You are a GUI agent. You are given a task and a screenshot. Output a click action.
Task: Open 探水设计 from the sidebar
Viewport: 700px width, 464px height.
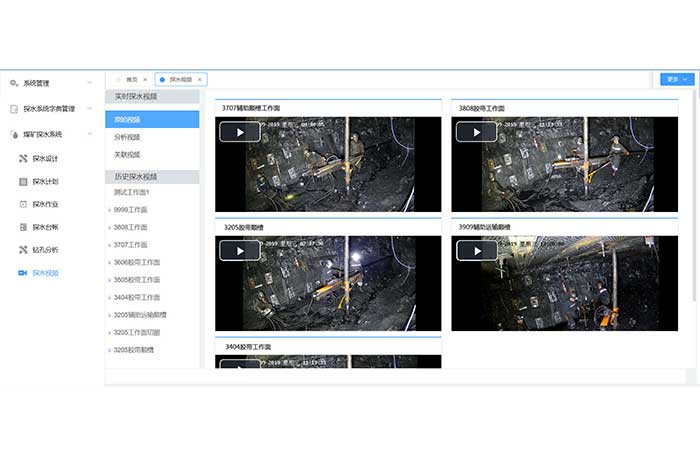pos(46,158)
